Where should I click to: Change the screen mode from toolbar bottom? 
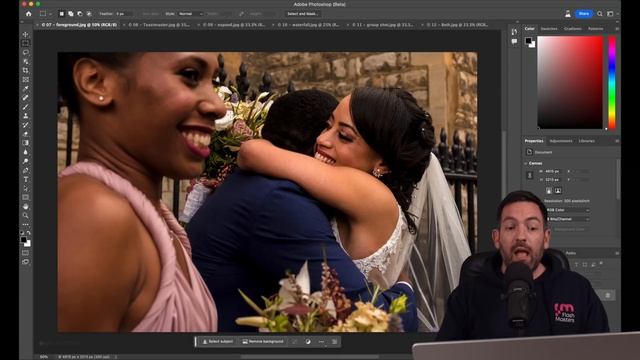pyautogui.click(x=26, y=262)
